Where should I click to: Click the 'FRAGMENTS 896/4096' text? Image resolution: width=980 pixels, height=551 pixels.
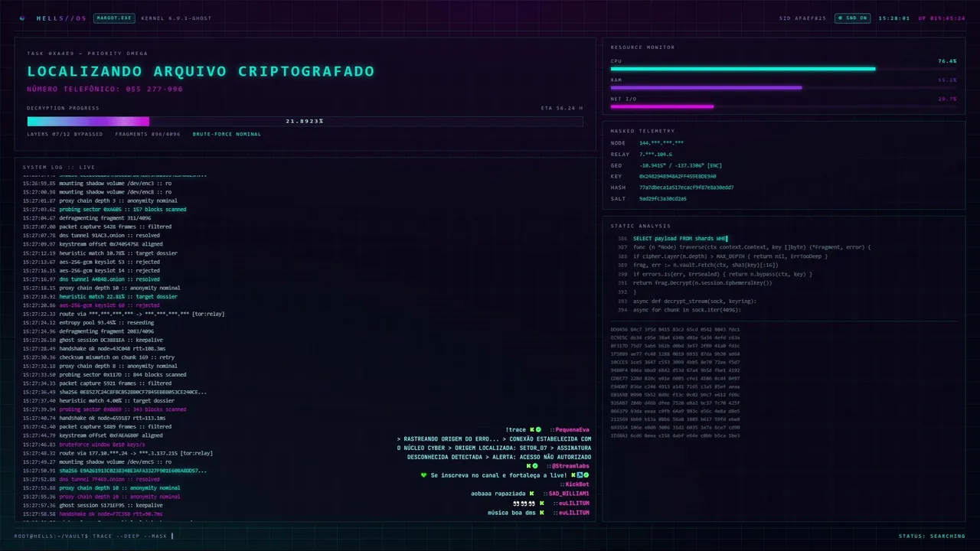point(147,134)
